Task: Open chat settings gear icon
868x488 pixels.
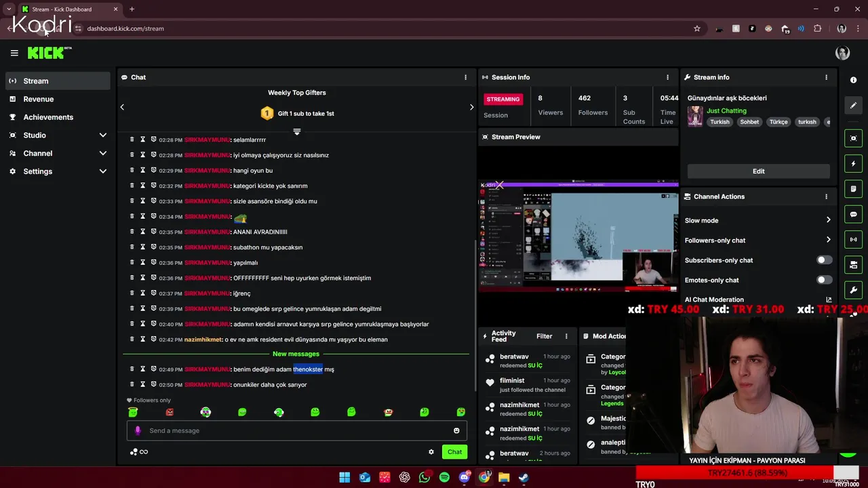Action: coord(431,452)
